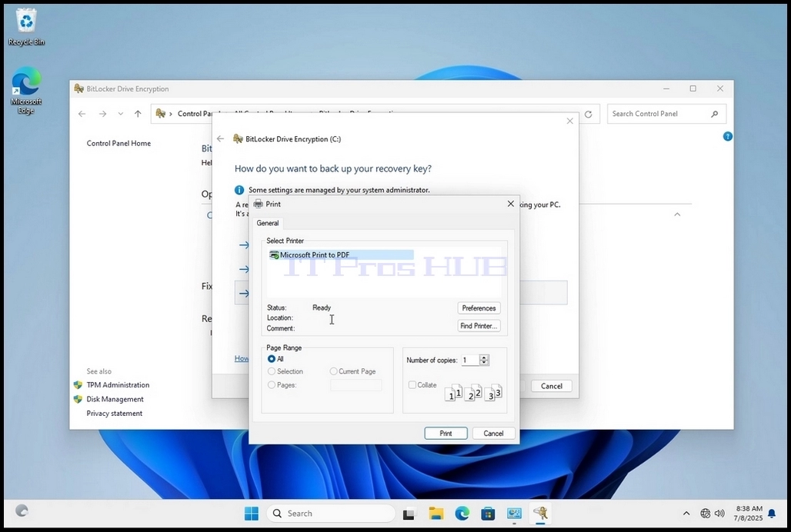Go back in Control Panel window
Image resolution: width=791 pixels, height=532 pixels.
tap(82, 114)
